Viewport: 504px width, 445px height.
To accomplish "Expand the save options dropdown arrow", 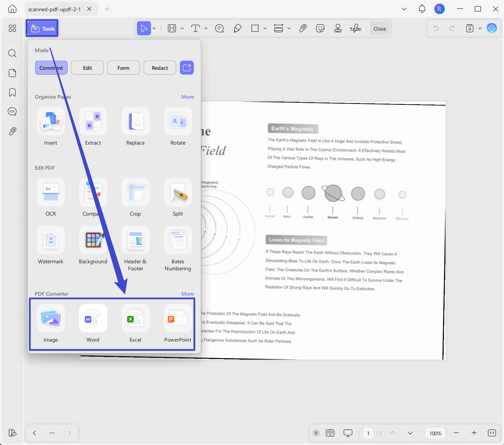I will coord(480,28).
